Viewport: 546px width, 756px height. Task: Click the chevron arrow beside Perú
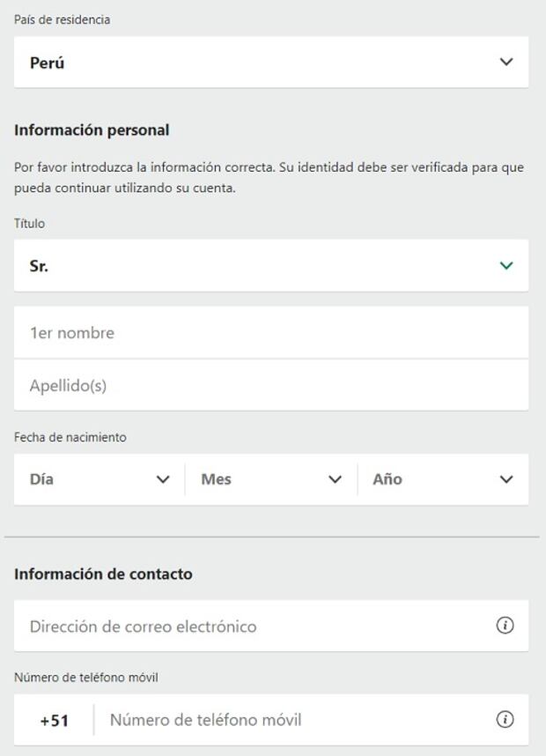[x=505, y=63]
